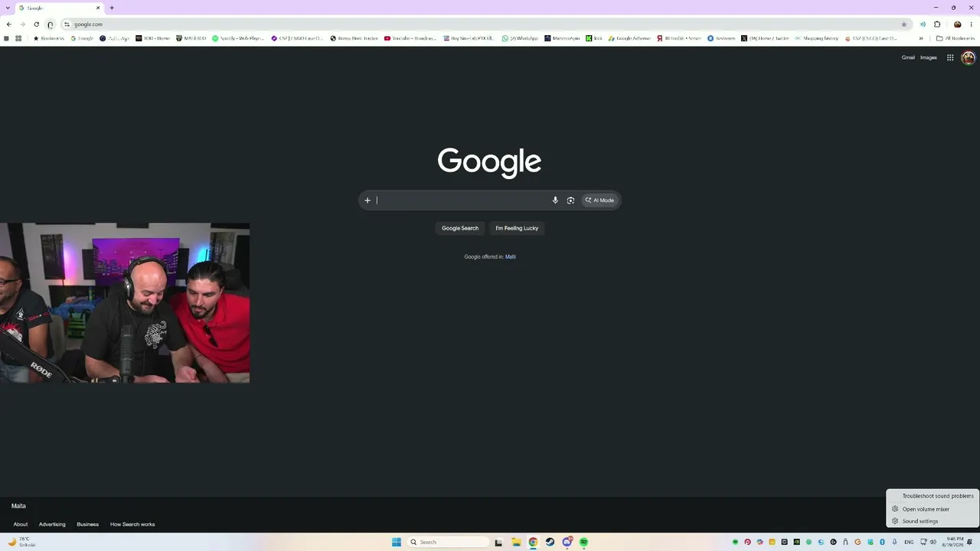Select the Google tab
Image resolution: width=980 pixels, height=551 pixels.
click(60, 8)
